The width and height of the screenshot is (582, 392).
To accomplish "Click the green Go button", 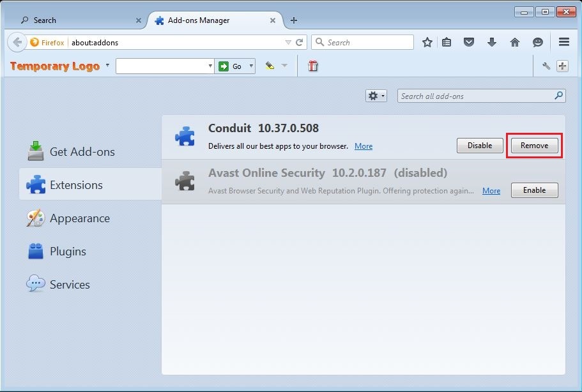I will [x=231, y=66].
